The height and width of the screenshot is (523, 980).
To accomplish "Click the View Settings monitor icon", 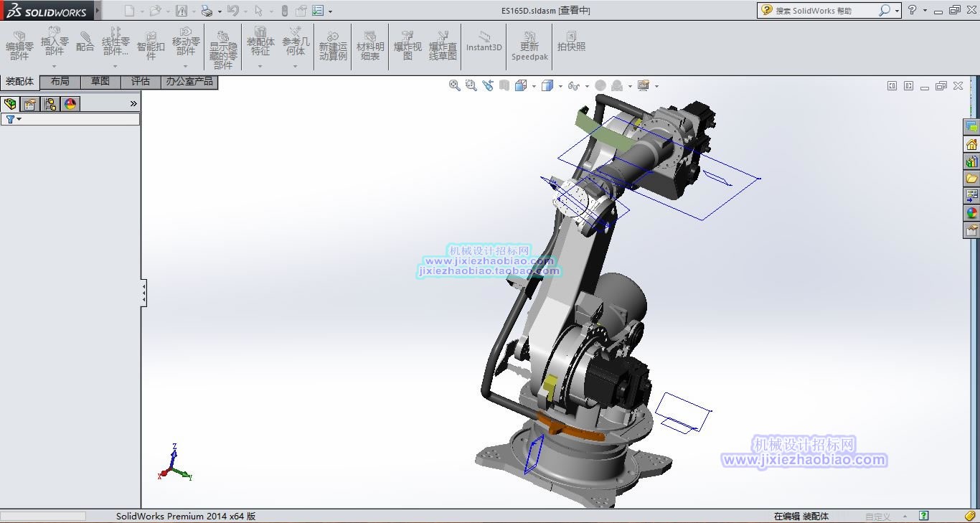I will (644, 85).
